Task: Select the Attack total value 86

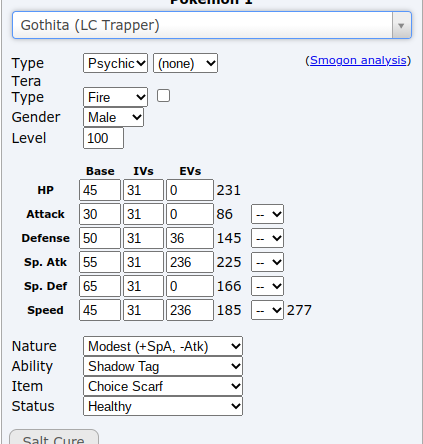Action: 225,214
